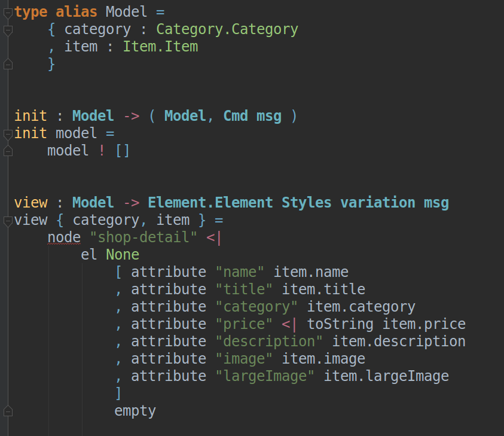Place cursor in "description" string literal
Image resolution: width=504 pixels, height=436 pixels.
(x=269, y=342)
